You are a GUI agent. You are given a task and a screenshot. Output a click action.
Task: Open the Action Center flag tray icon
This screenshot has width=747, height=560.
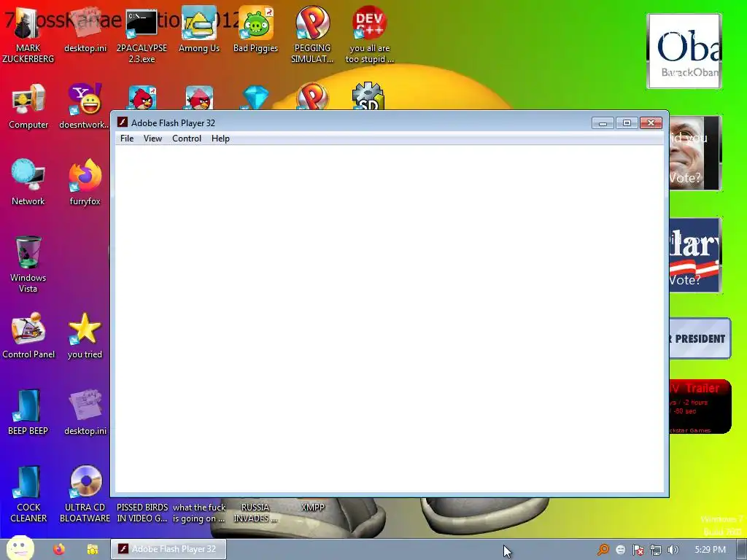pyautogui.click(x=638, y=550)
